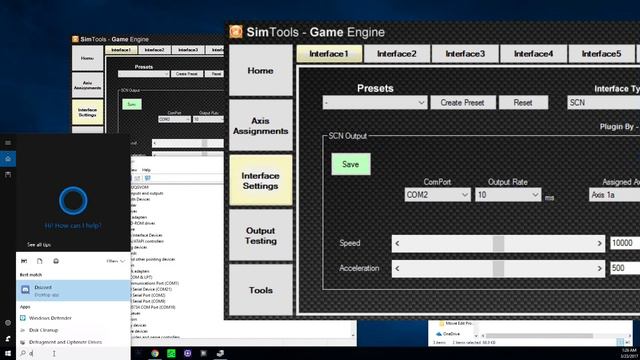640x360 pixels.
Task: Click the Cortana search text box
Action: click(x=73, y=353)
